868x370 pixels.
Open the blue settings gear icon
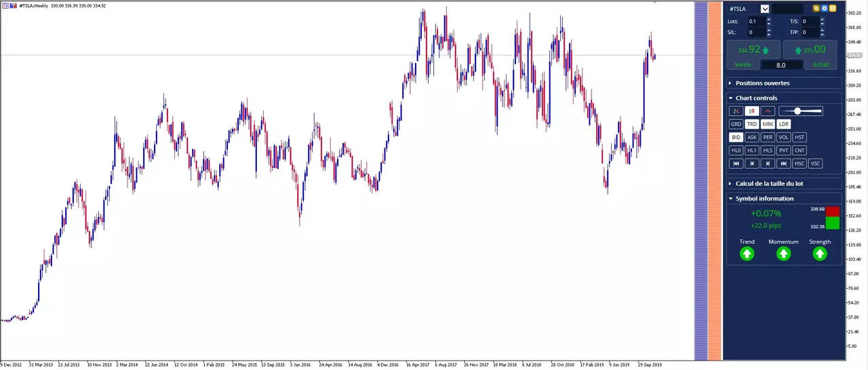coord(825,9)
